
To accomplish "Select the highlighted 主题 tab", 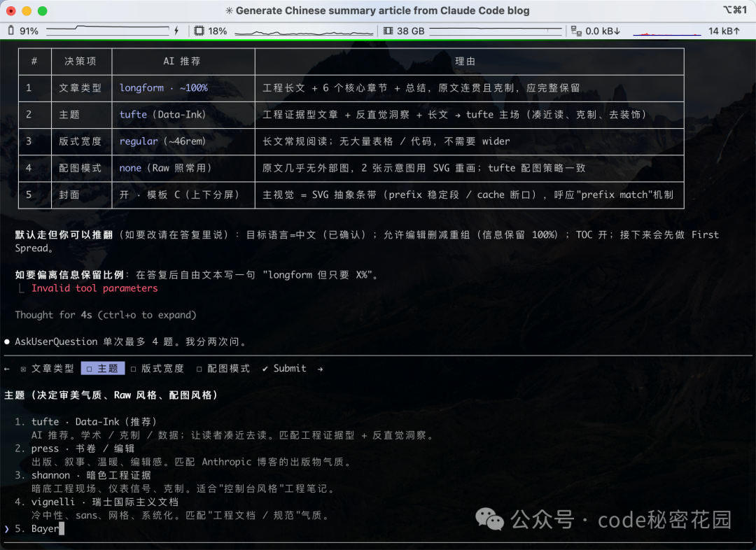I will click(x=103, y=368).
